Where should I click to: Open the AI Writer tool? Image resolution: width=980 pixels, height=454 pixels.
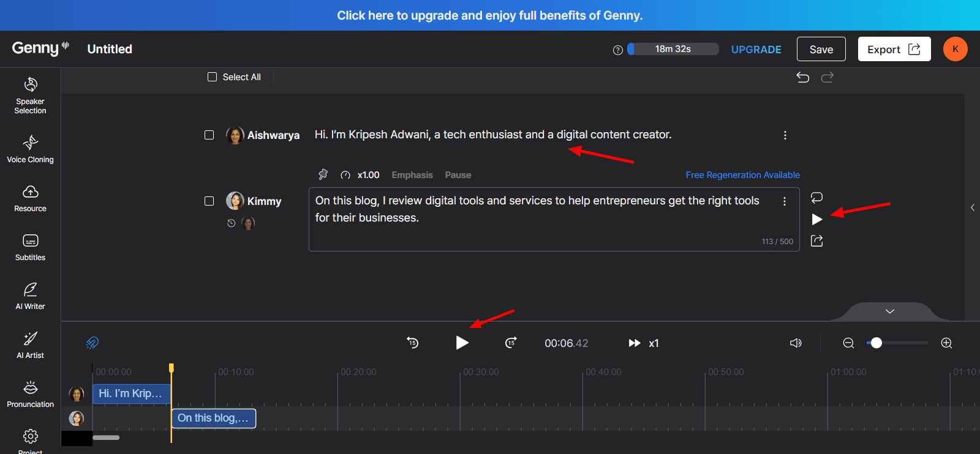tap(30, 296)
